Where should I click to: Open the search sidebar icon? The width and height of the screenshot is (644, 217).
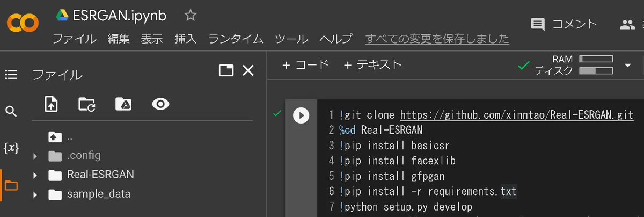[x=11, y=111]
